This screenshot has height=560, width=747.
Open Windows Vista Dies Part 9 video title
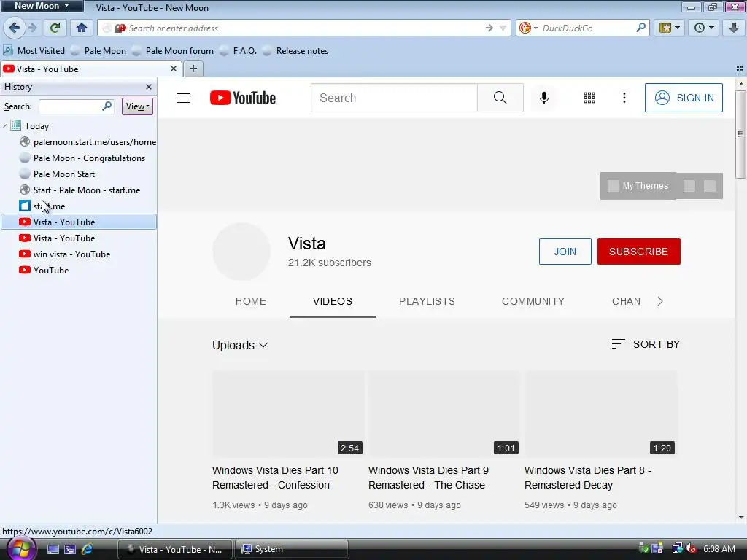pos(428,478)
